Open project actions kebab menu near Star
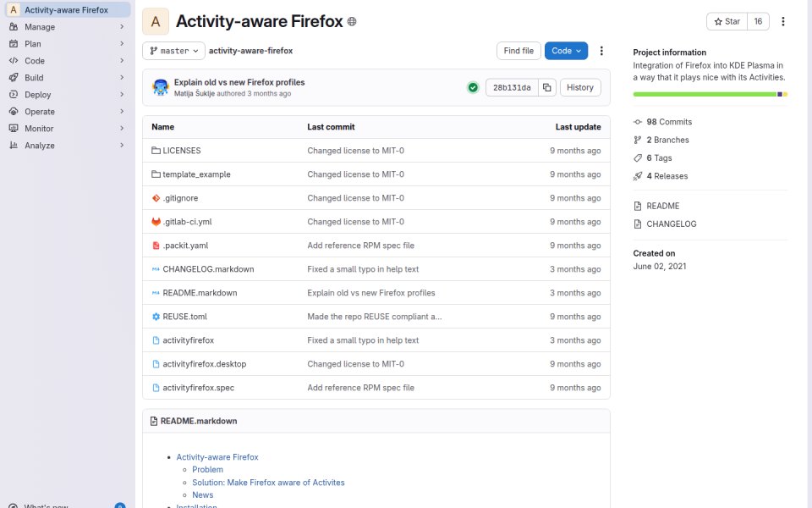 783,21
